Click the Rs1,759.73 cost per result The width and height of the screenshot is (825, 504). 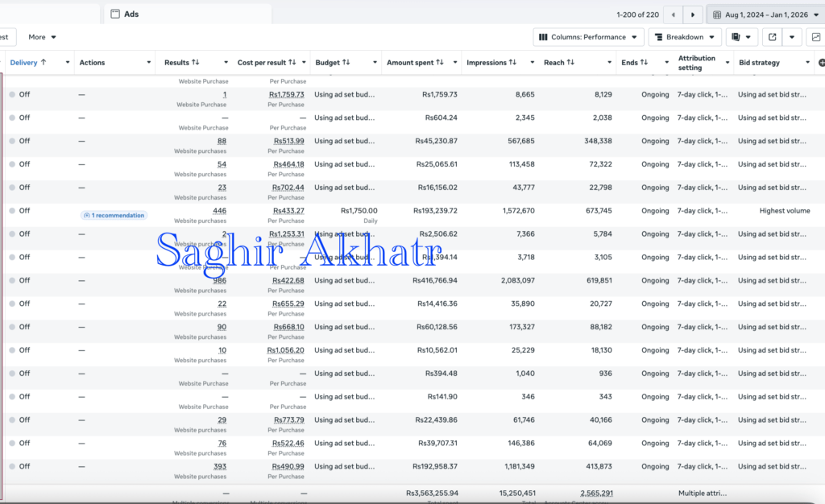(x=286, y=94)
